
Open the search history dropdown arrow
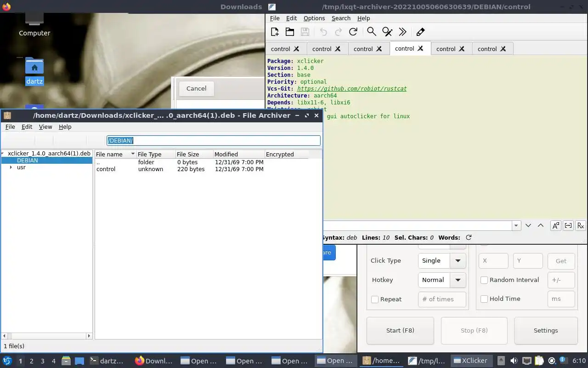point(516,225)
